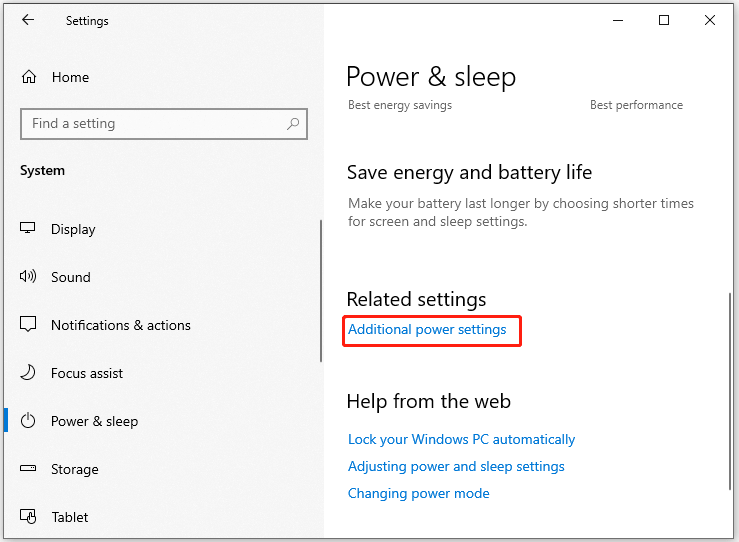Click the Find a setting field

click(164, 124)
